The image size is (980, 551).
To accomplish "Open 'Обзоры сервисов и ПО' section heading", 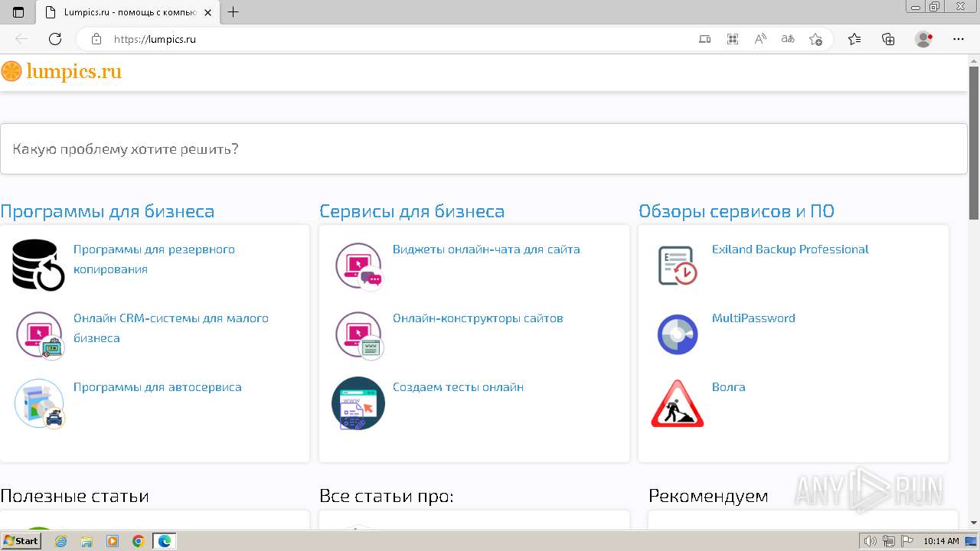I will coord(737,211).
